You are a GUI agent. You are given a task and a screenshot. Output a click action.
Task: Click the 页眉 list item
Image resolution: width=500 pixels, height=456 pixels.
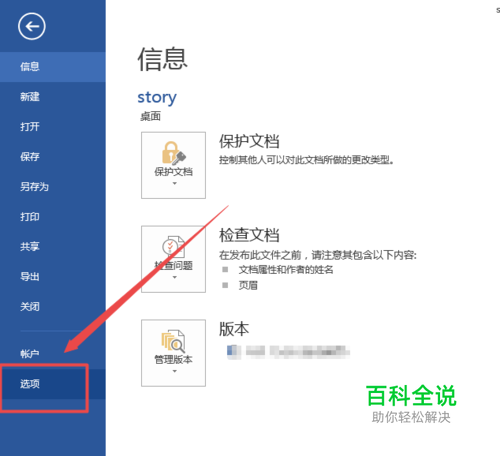(x=248, y=285)
